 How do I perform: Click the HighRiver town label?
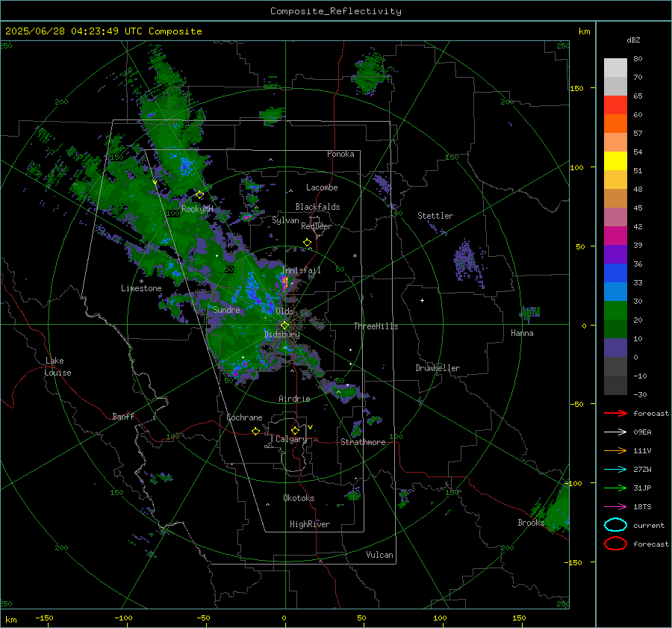pyautogui.click(x=310, y=524)
